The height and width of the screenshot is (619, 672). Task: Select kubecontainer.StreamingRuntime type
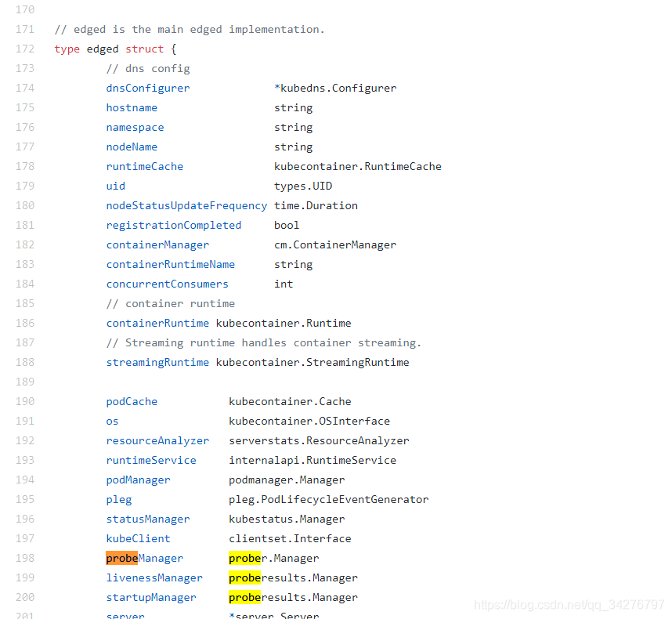(313, 362)
